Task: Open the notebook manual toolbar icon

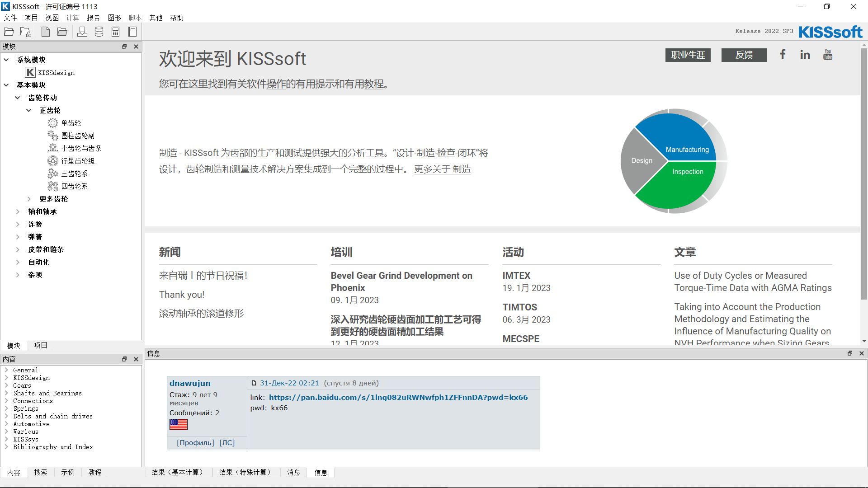Action: 132,32
